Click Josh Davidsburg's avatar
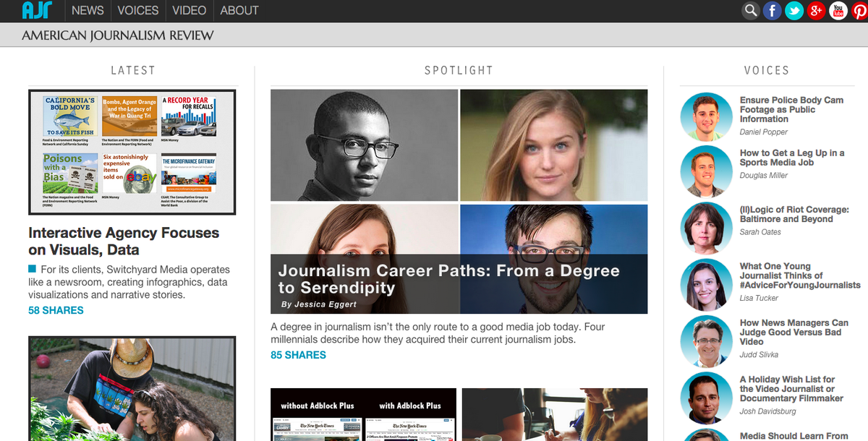This screenshot has width=868, height=441. point(707,398)
